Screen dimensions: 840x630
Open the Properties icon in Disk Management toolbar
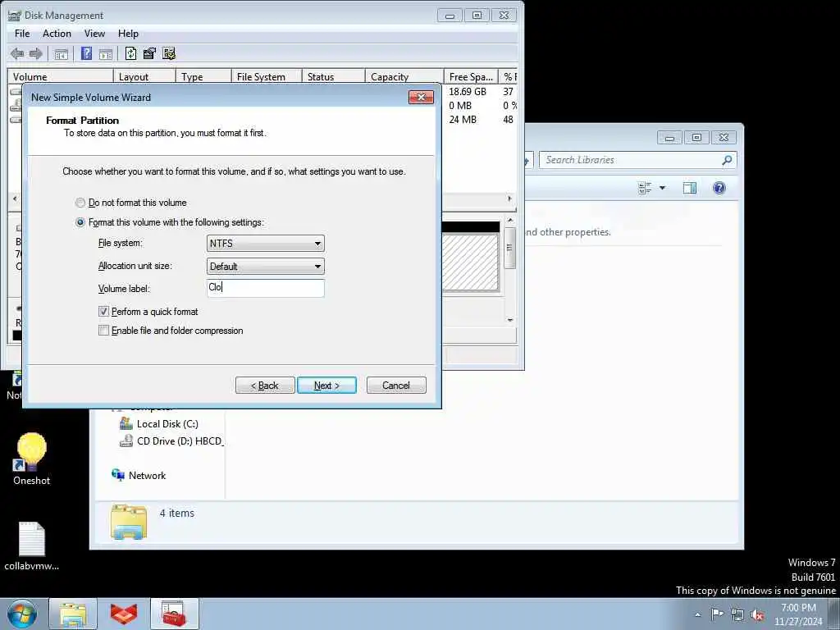coord(149,53)
